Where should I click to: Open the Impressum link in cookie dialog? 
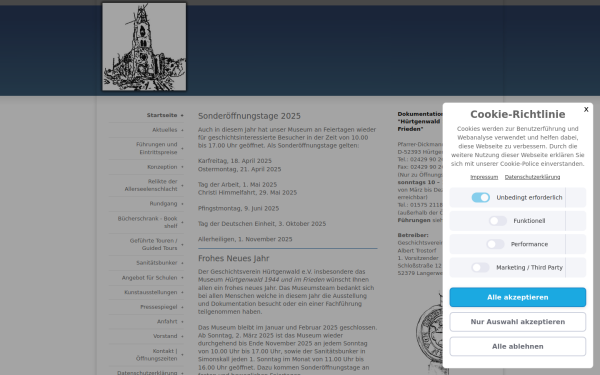pos(484,177)
